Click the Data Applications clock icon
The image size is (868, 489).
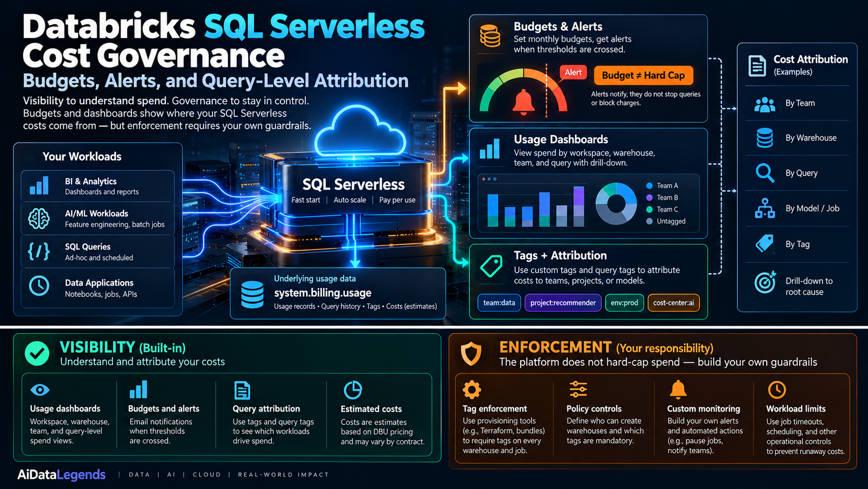coord(39,286)
